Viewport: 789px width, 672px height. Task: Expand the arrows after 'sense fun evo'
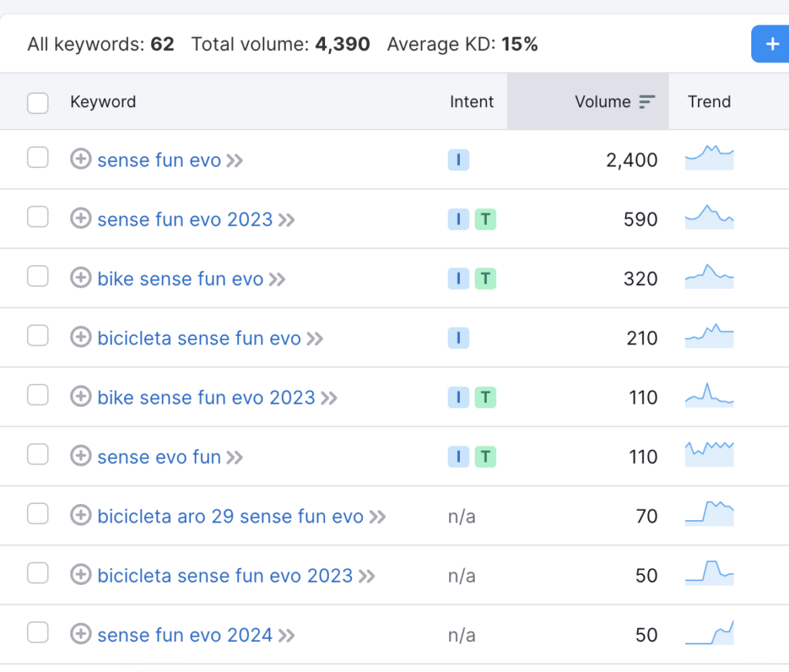point(234,161)
